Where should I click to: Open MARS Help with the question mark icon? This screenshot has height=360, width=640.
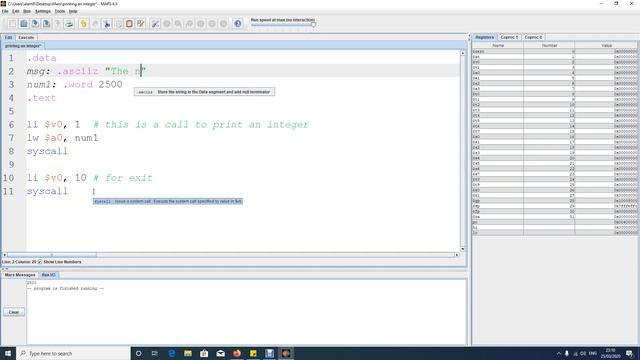[238, 24]
